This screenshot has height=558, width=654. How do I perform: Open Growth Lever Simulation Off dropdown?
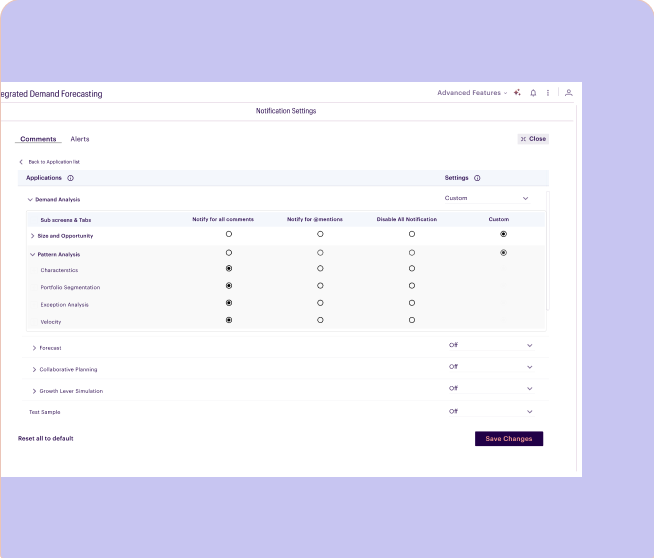[490, 388]
